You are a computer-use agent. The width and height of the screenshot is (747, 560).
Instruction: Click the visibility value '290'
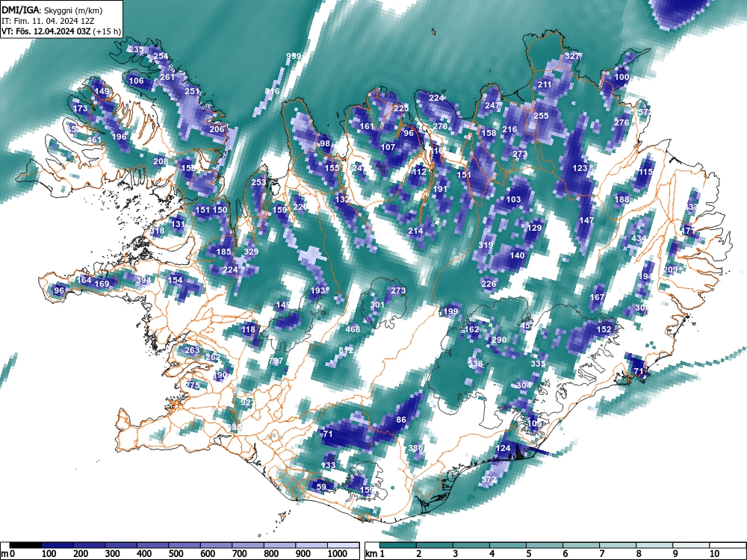499,340
